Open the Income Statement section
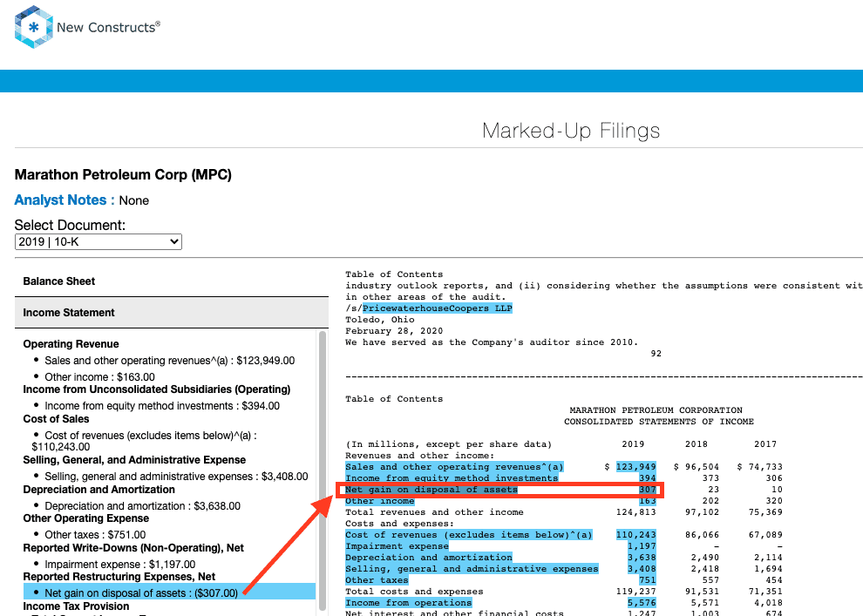 point(171,313)
